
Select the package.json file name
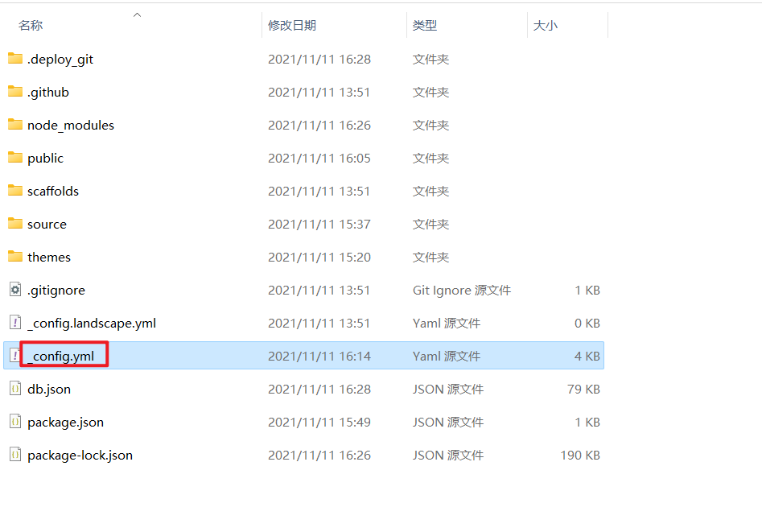[x=66, y=422]
